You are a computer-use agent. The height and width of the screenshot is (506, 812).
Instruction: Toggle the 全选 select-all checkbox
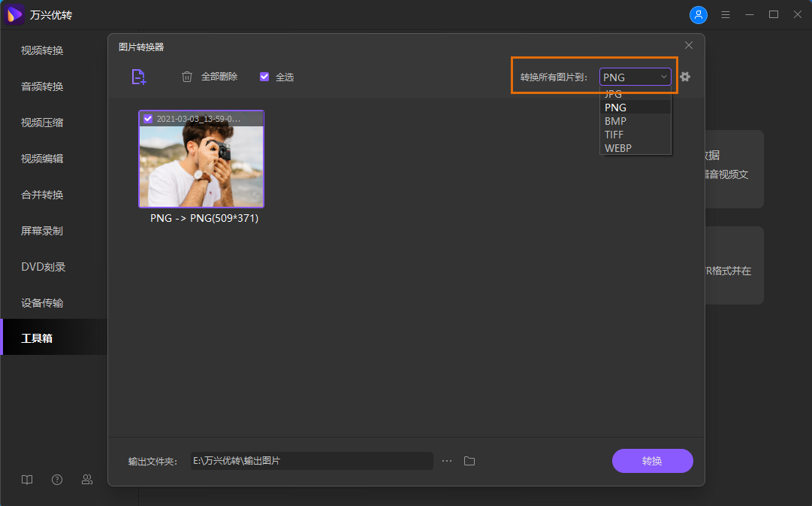click(264, 77)
